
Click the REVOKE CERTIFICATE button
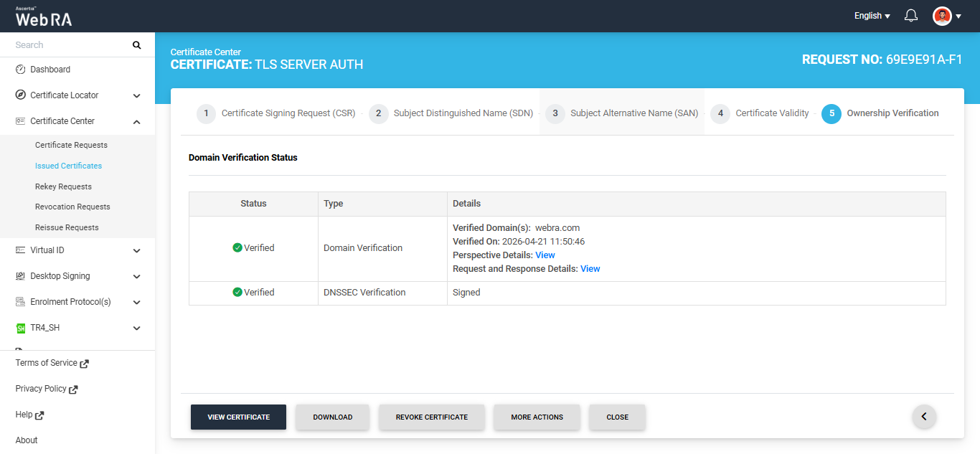pos(432,417)
